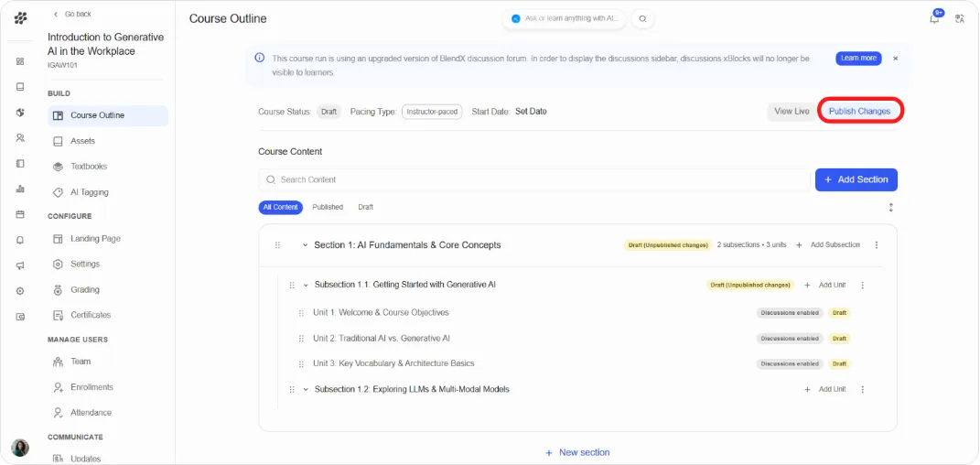980x465 pixels.
Task: Click the Unit 1 drag handle
Action: pos(301,313)
